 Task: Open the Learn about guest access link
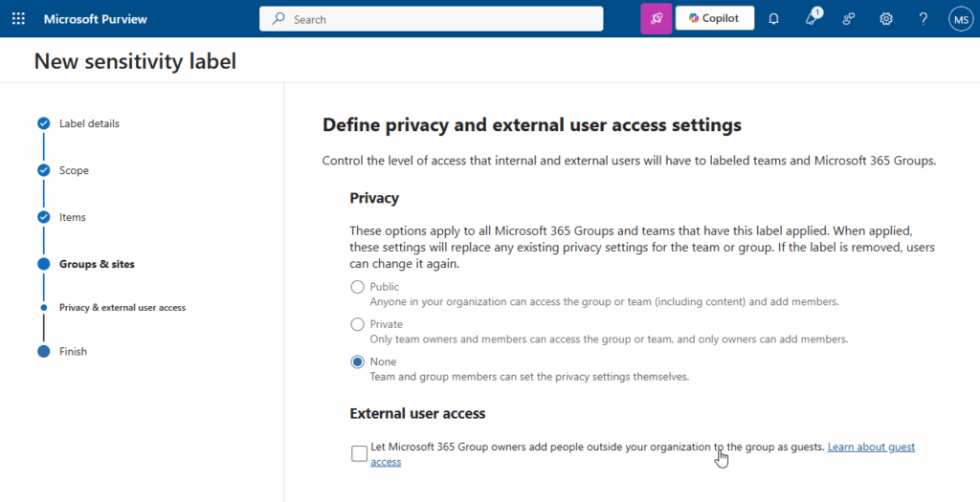(x=870, y=447)
